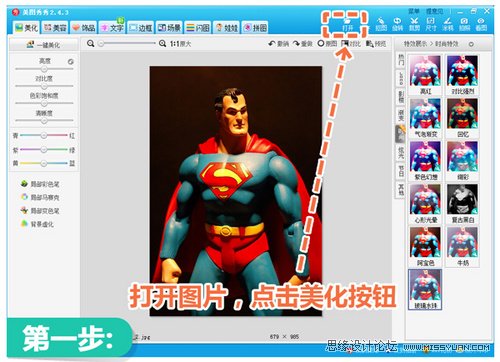Click the zoom-in magnifier icon

point(162,44)
